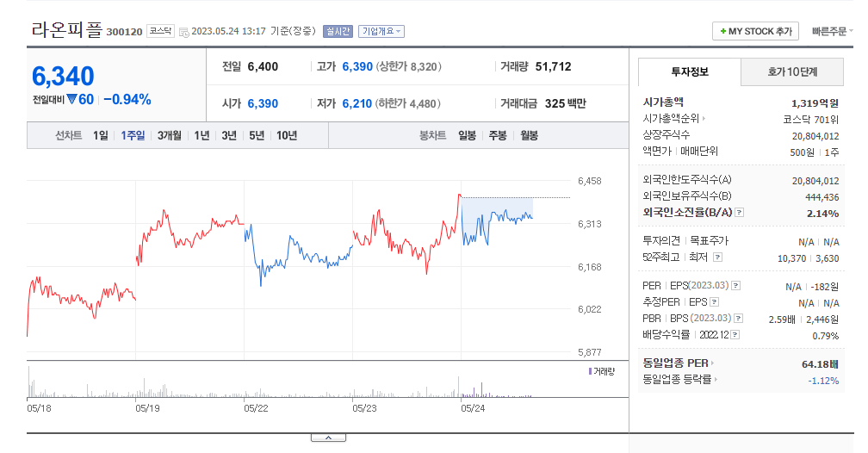
Task: Click help icon next to 외국인소진율(B/A)
Action: coord(739,213)
